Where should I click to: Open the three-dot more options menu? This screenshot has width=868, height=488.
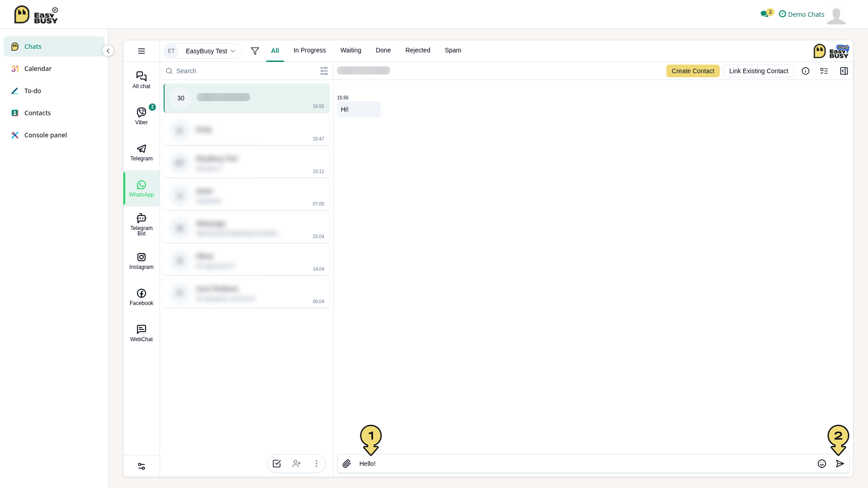point(316,464)
